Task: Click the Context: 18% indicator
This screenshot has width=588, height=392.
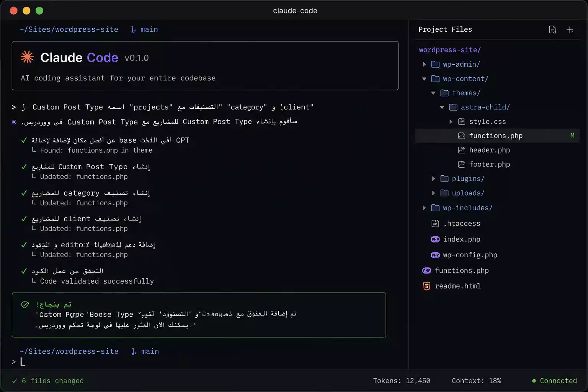Action: 476,381
